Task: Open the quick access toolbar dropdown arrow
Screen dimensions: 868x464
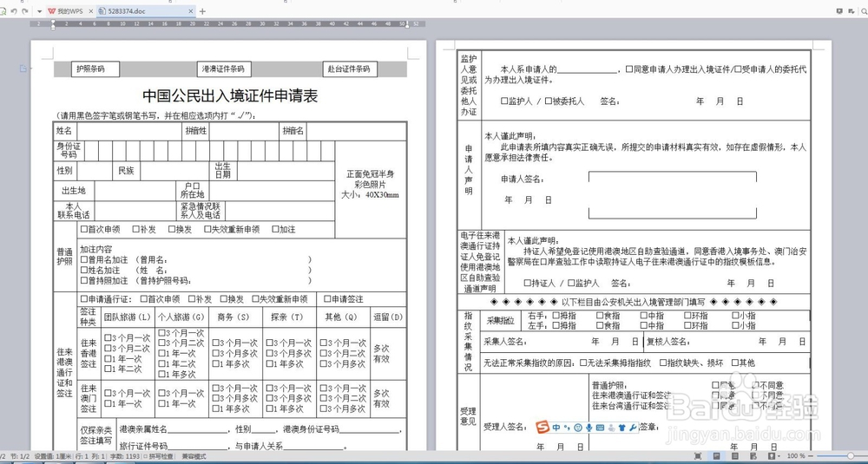Action: click(39, 11)
